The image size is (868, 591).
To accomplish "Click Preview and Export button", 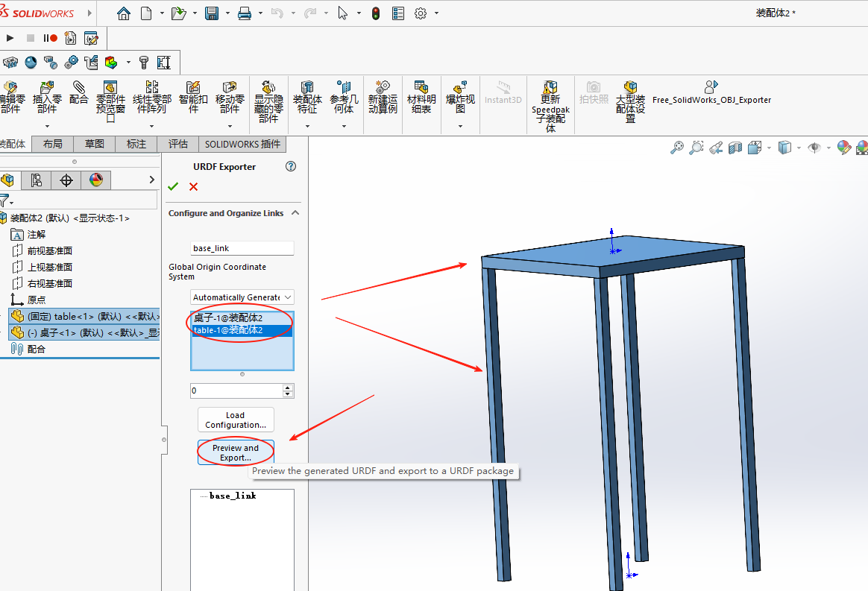I will 236,452.
